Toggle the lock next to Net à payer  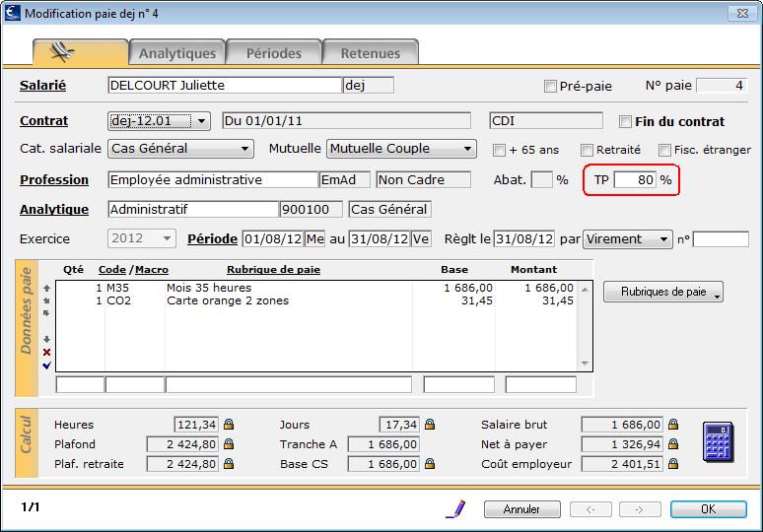pos(673,444)
